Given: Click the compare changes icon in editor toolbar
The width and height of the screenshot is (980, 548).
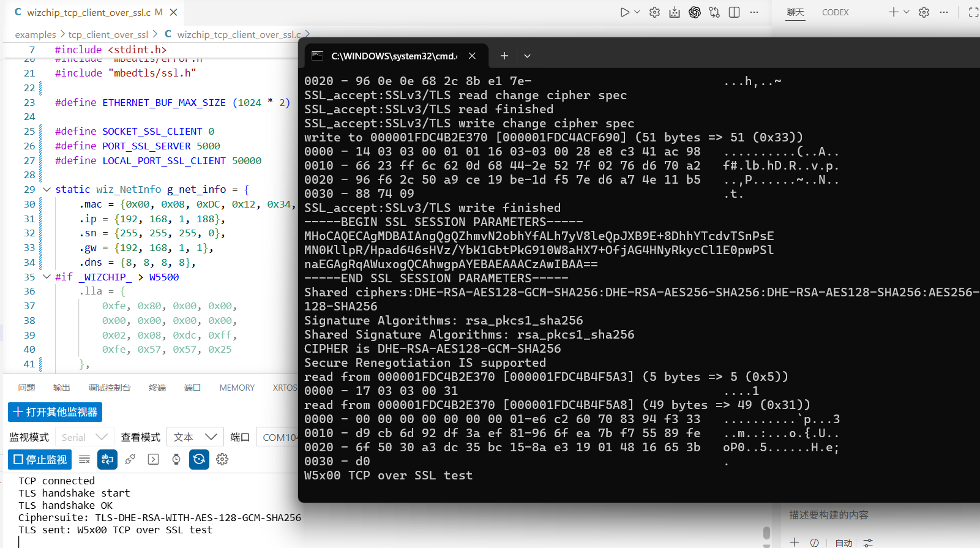Looking at the screenshot, I should (714, 12).
